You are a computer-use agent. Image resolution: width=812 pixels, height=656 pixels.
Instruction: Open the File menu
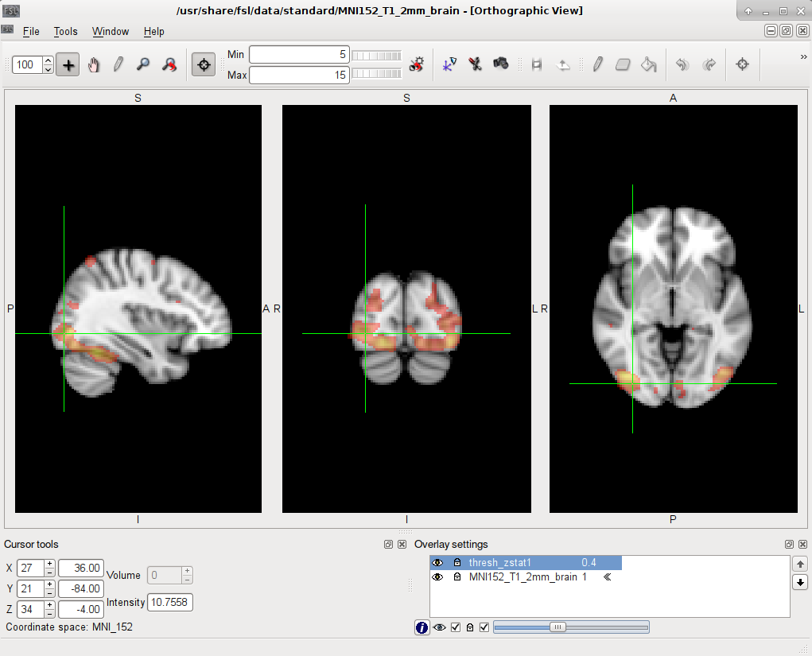click(x=31, y=31)
